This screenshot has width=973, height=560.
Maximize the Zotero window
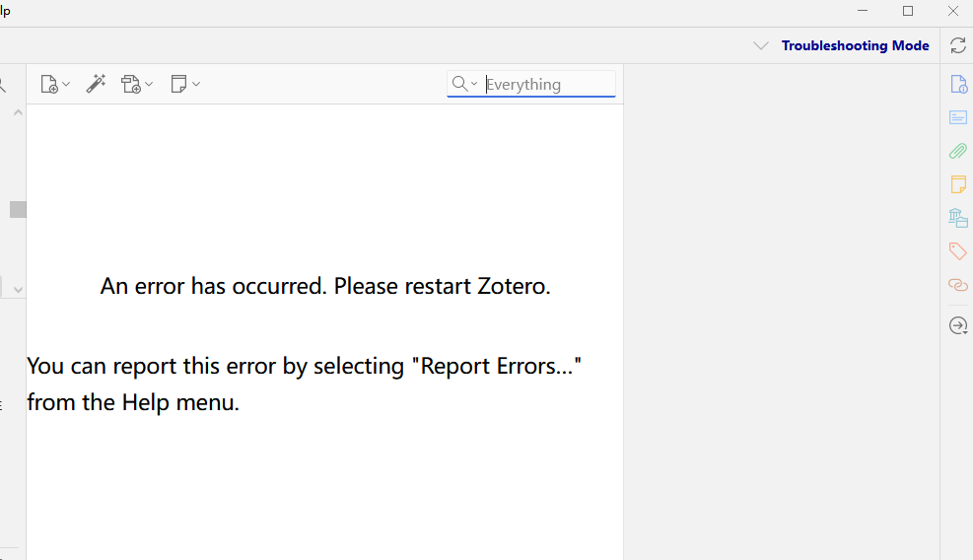(x=908, y=11)
